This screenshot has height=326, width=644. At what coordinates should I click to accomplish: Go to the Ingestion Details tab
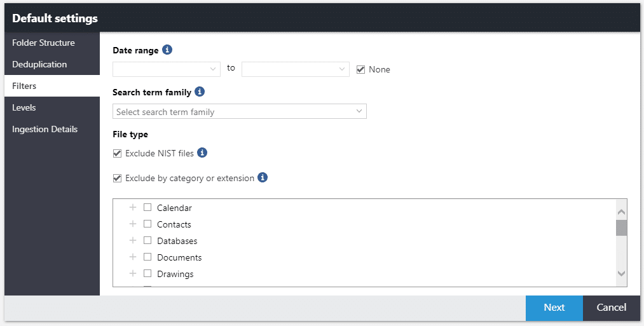coord(45,129)
